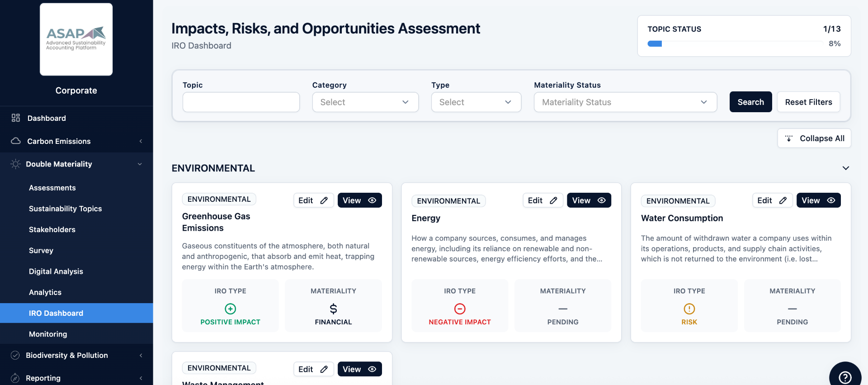The width and height of the screenshot is (868, 385).
Task: View the Water Consumption topic
Action: pyautogui.click(x=819, y=200)
